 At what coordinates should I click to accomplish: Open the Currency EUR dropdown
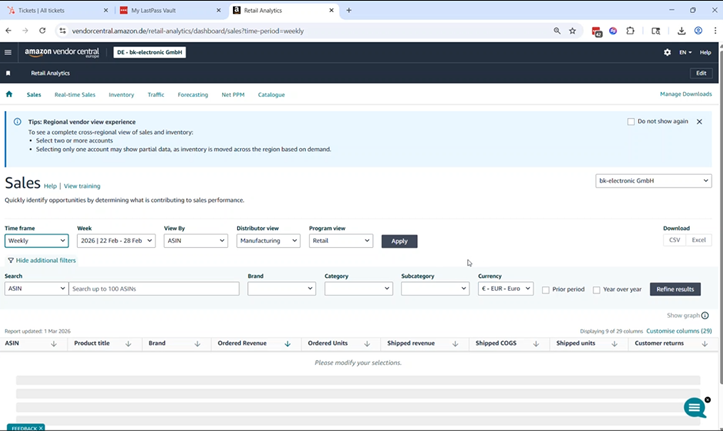tap(505, 289)
